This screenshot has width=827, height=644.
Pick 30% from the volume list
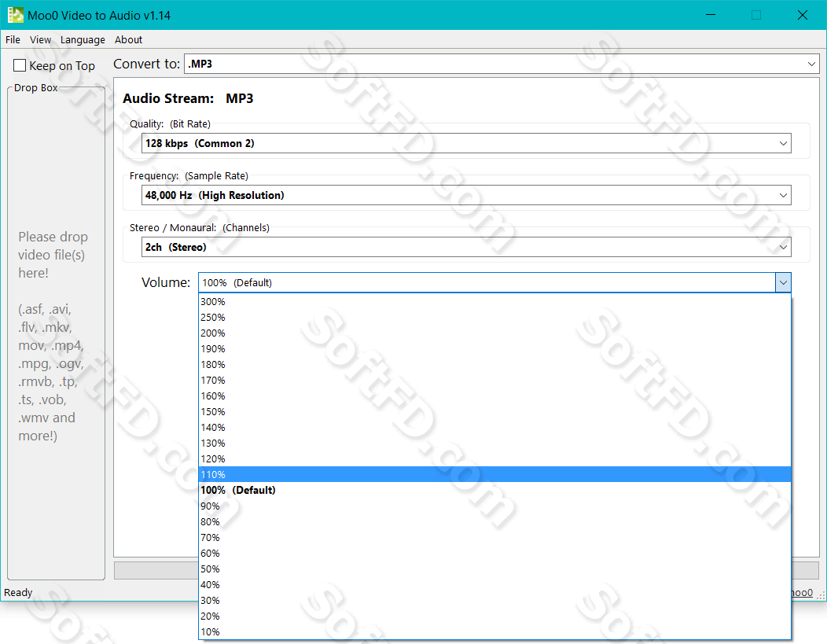(x=494, y=600)
